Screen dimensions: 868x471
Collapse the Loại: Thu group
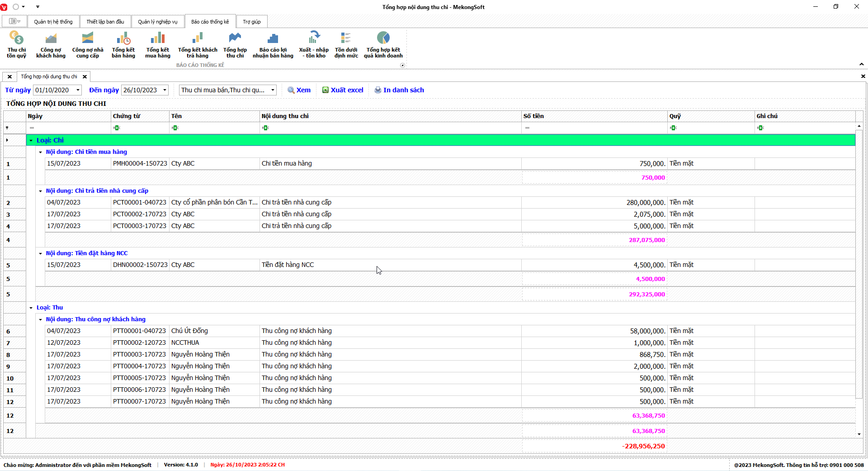[x=31, y=308]
